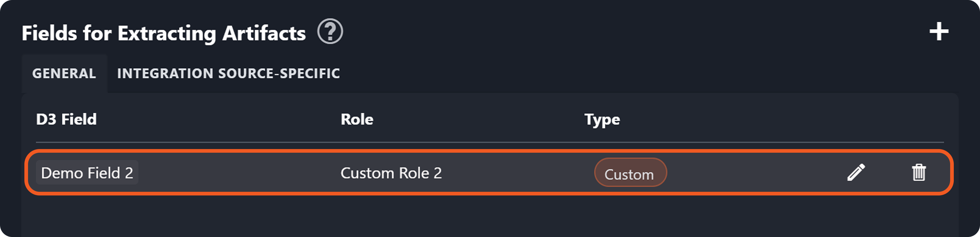
Task: Delete the Demo Field 2 row
Action: coord(918,172)
